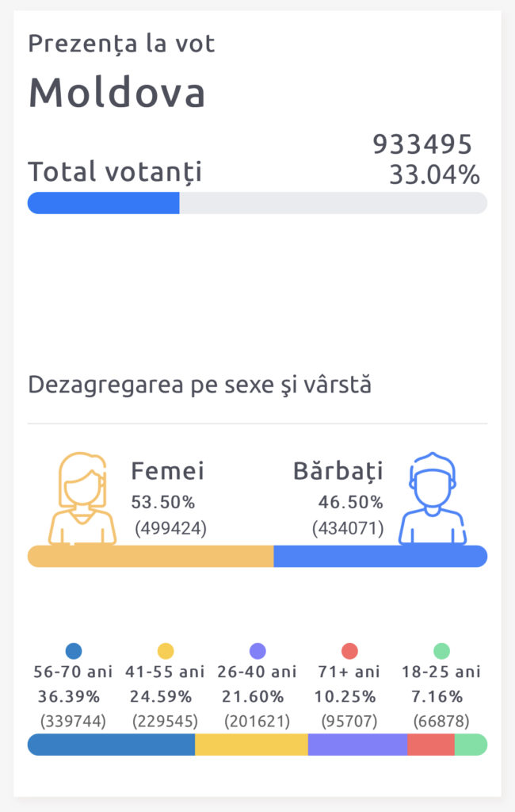Click the Bărbați label
This screenshot has height=812, width=515.
point(338,471)
